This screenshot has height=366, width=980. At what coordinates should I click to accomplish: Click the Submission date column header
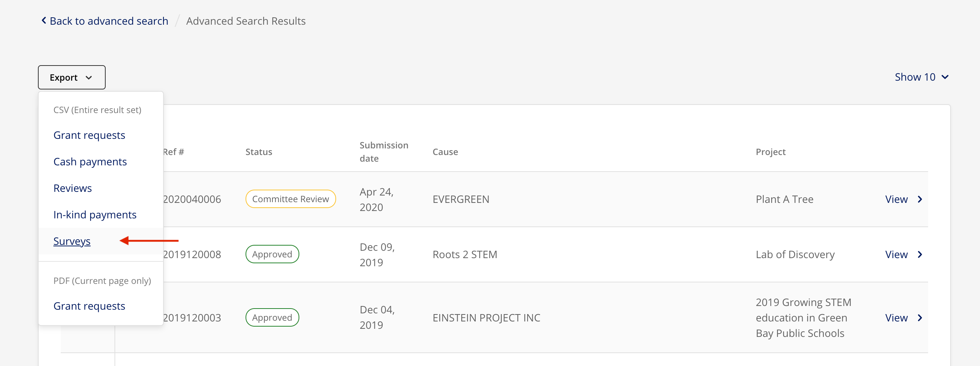[x=384, y=152]
